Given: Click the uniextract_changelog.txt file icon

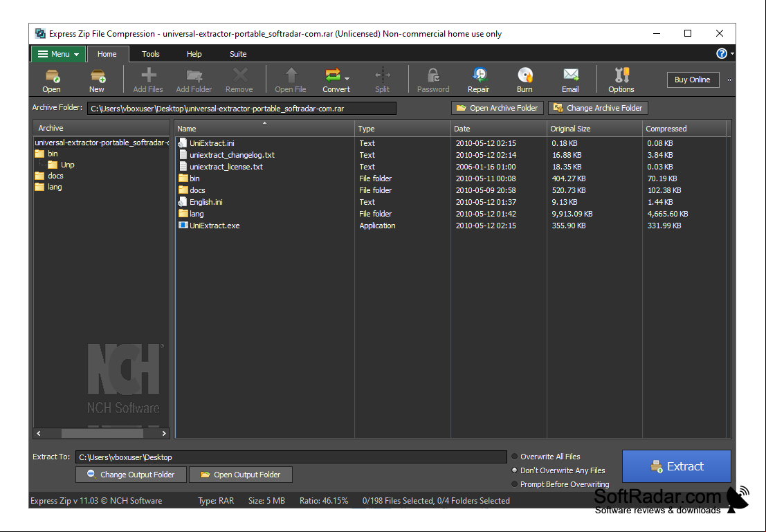Looking at the screenshot, I should pyautogui.click(x=183, y=155).
